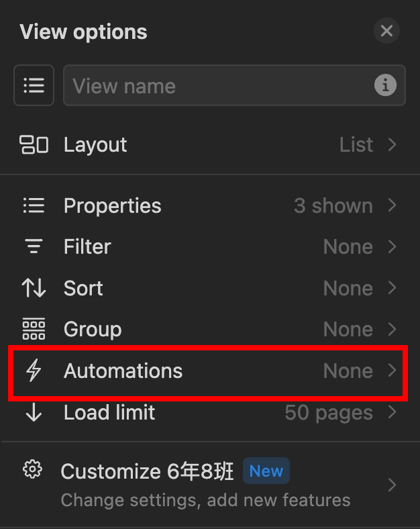420x529 pixels.
Task: Click the blue New badge
Action: pyautogui.click(x=266, y=471)
